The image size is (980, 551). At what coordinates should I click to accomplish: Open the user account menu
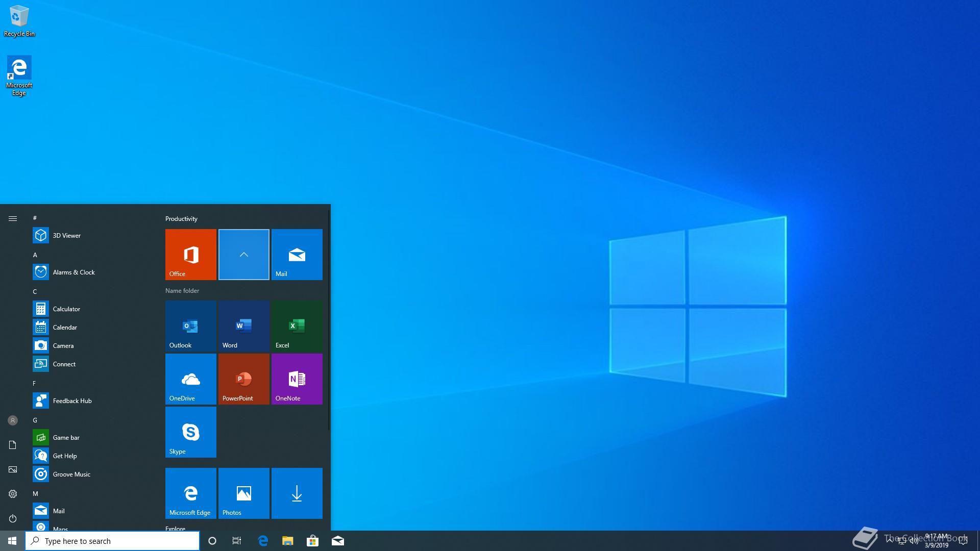pyautogui.click(x=13, y=420)
